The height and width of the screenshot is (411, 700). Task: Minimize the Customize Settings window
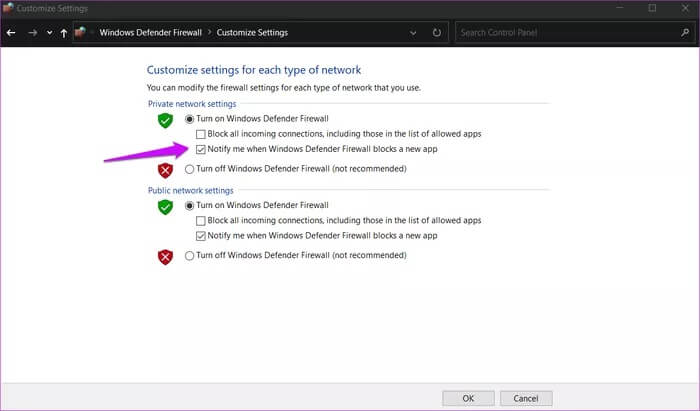[620, 8]
